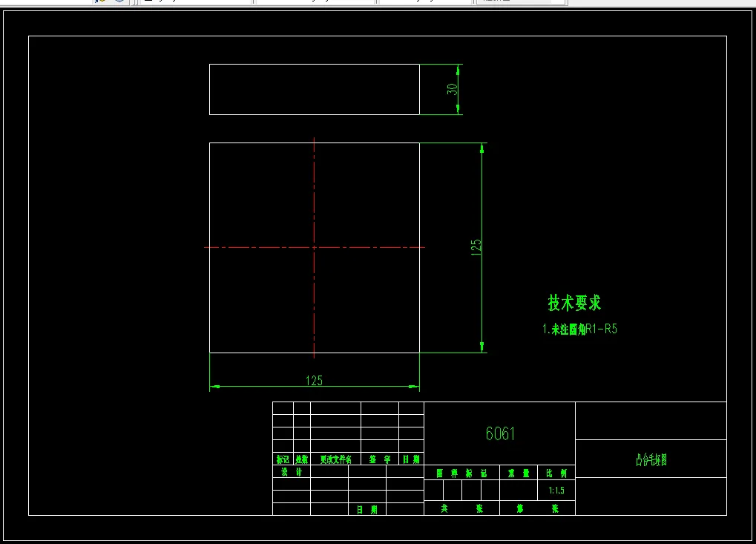
Task: Select the 设计 label in the title block
Action: [292, 472]
